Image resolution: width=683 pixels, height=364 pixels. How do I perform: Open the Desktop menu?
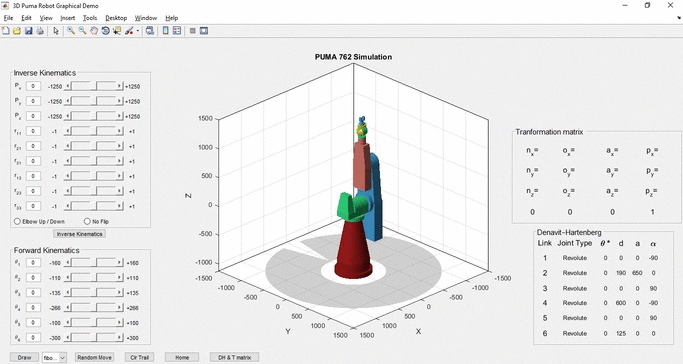(116, 18)
